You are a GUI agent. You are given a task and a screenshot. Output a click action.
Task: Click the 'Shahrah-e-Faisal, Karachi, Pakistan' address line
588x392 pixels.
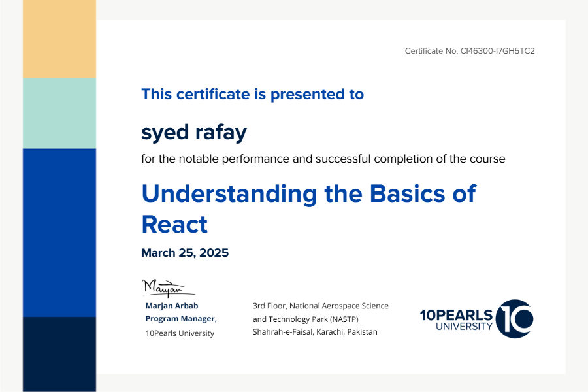point(315,332)
